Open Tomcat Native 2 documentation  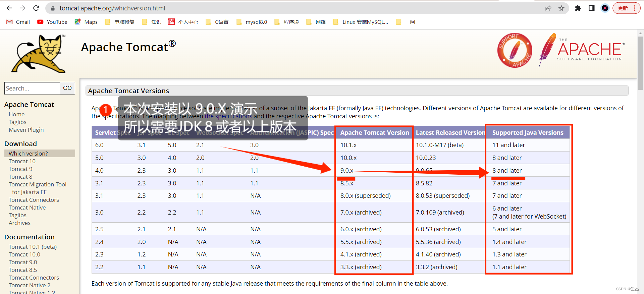pyautogui.click(x=30, y=285)
